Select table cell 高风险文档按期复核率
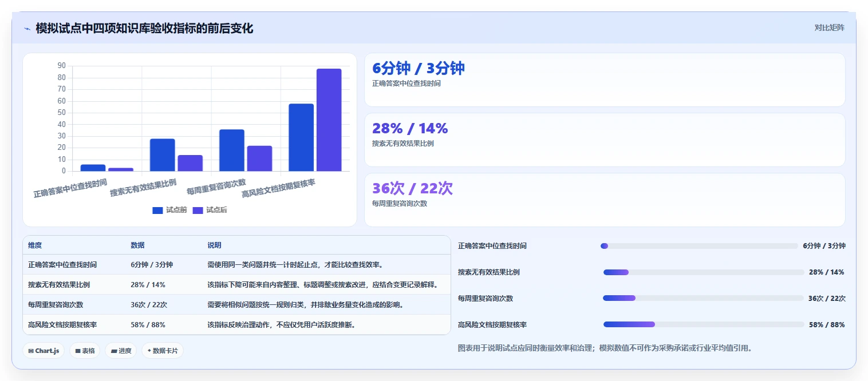 pyautogui.click(x=62, y=324)
